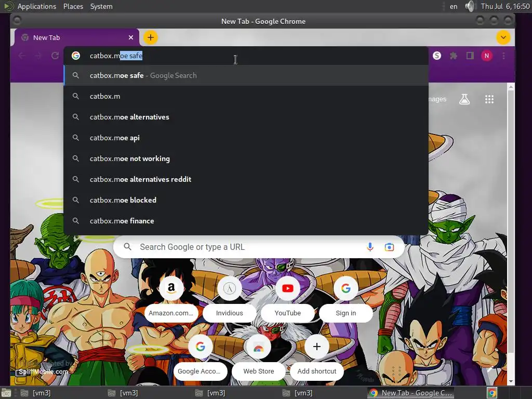This screenshot has width=532, height=399.
Task: Click the Add shortcut label
Action: point(317,371)
